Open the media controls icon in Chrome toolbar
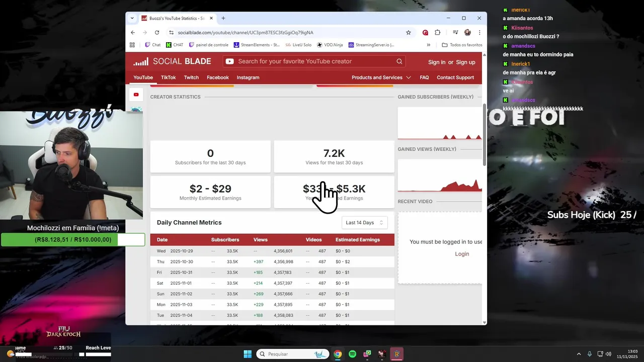This screenshot has height=362, width=644. (455, 32)
